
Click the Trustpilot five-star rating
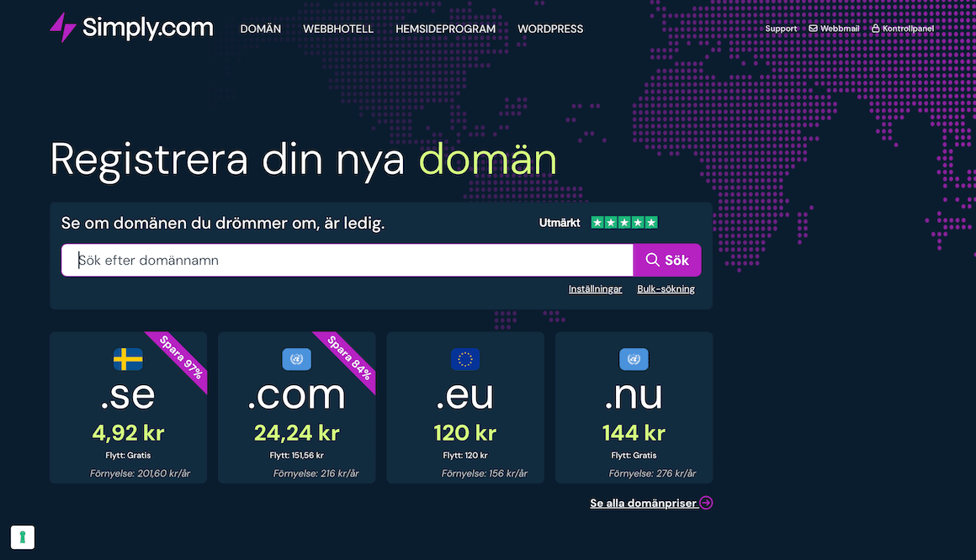pyautogui.click(x=624, y=223)
